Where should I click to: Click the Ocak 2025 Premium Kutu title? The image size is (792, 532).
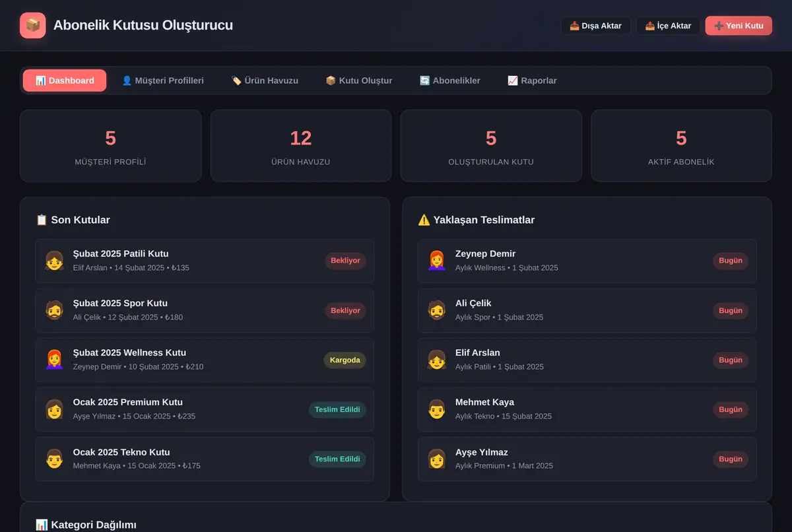tap(128, 402)
